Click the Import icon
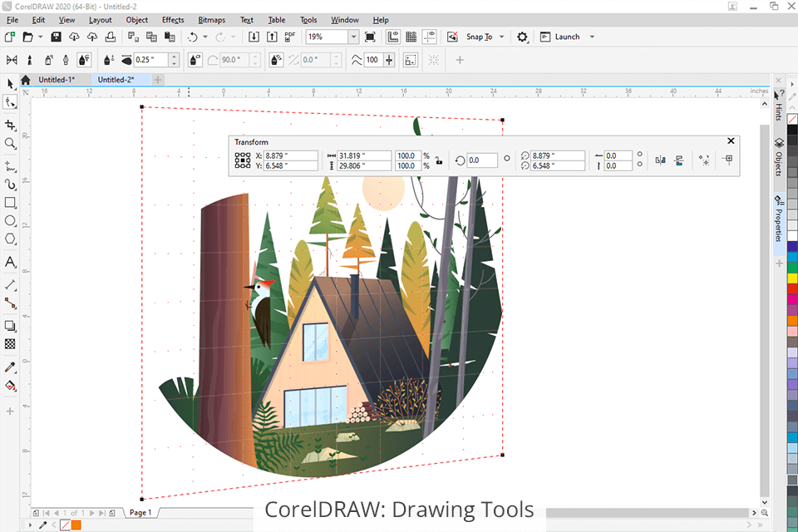This screenshot has height=532, width=798. pos(254,37)
